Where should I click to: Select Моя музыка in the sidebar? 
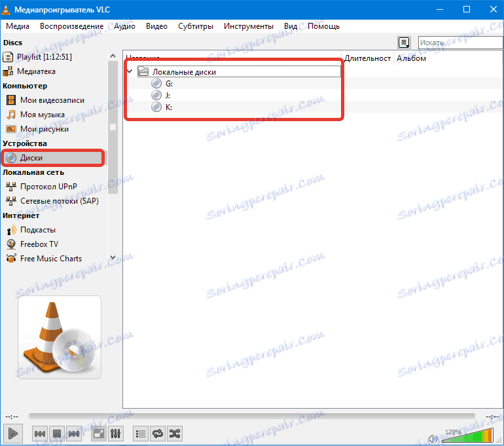coord(43,115)
